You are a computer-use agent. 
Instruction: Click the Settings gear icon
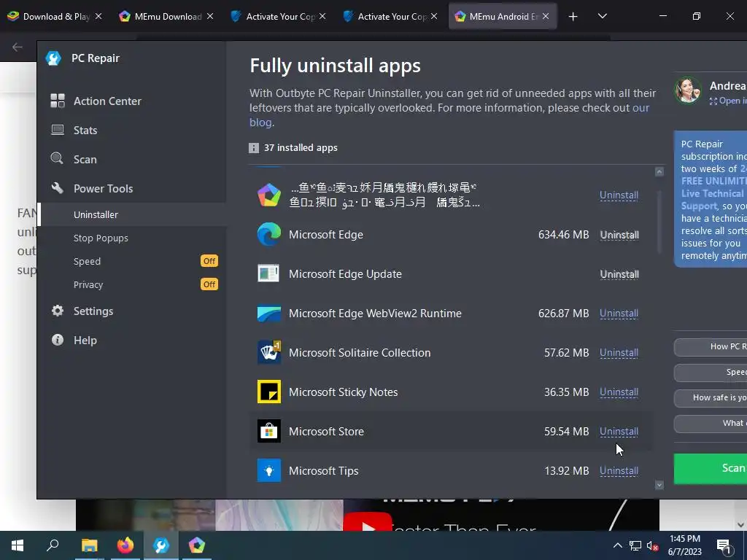click(x=58, y=311)
